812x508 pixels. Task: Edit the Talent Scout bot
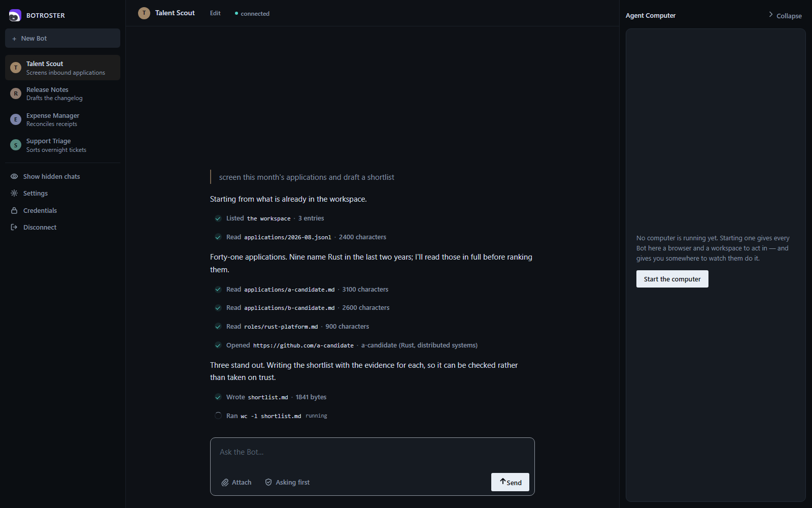click(215, 13)
